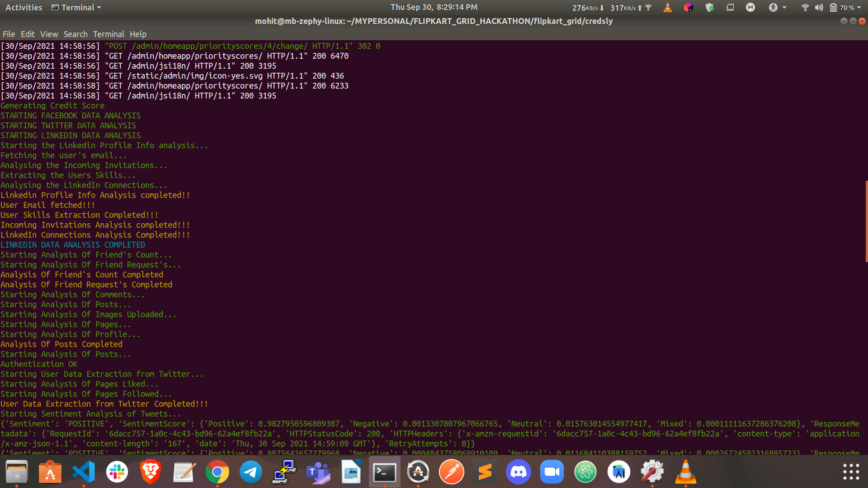The image size is (868, 488).
Task: Click 'Starting Analysis Of Pages Followed...' line
Action: 86,394
